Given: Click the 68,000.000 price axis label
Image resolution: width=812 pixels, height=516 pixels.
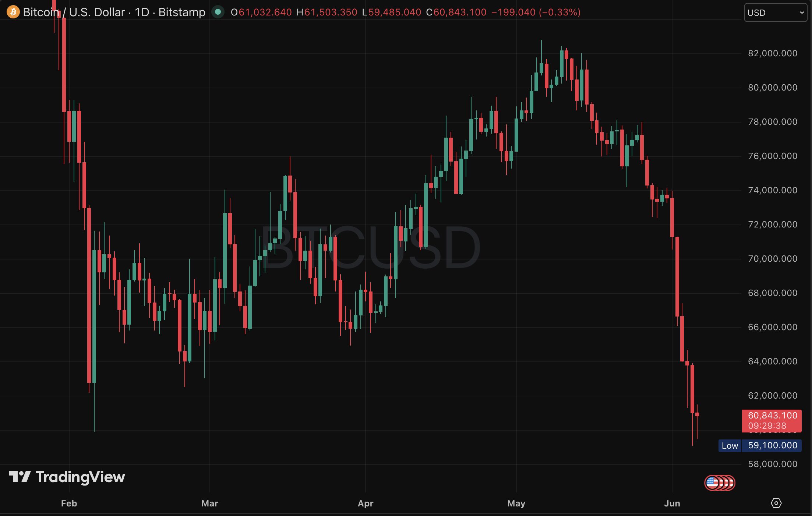Looking at the screenshot, I should (773, 293).
